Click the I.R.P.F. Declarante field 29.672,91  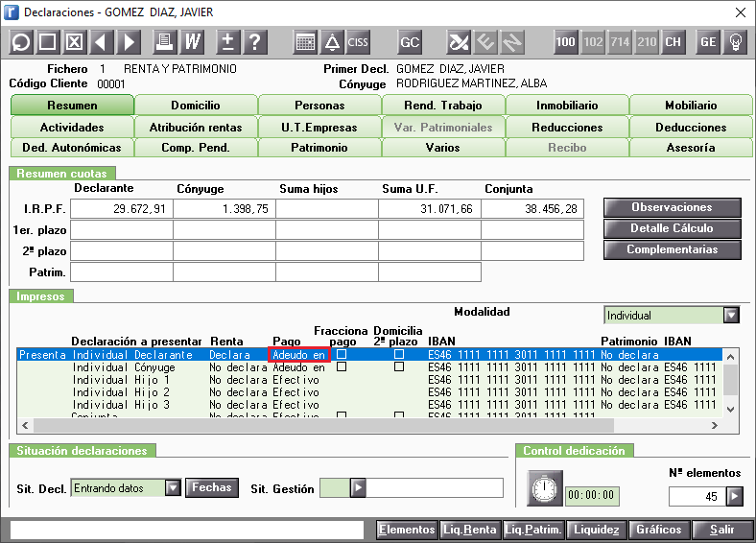click(x=122, y=209)
